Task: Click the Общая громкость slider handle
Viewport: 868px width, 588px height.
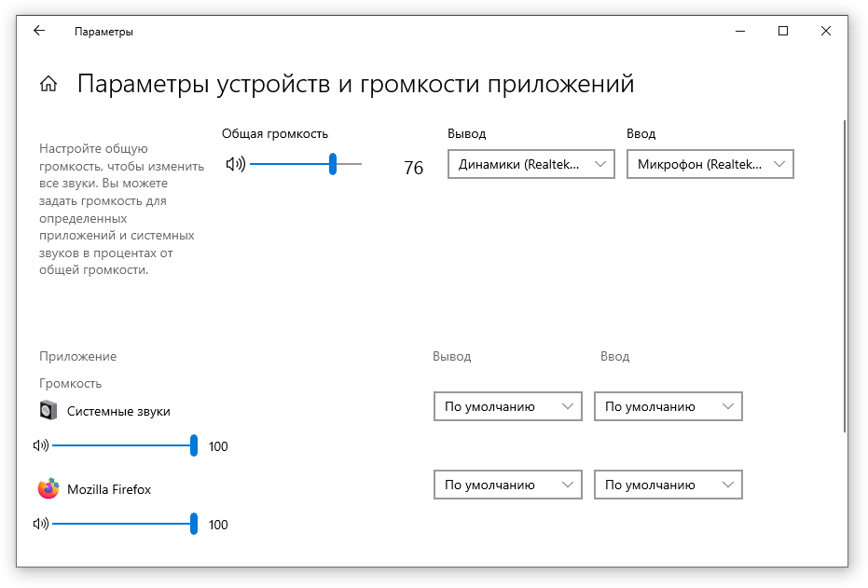Action: click(x=333, y=164)
